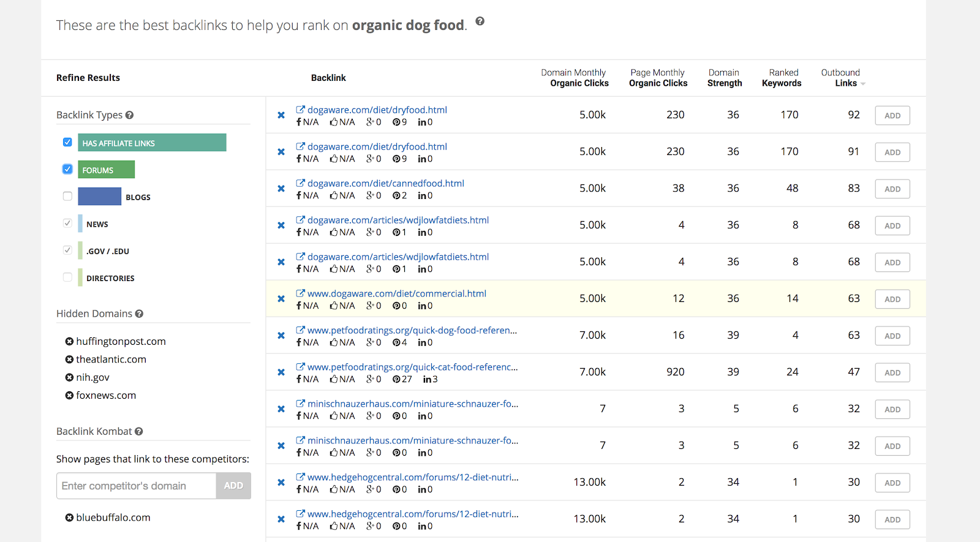Click the LinkedIn icon in the quick-cat-food row
Image resolution: width=980 pixels, height=542 pixels.
coord(426,379)
